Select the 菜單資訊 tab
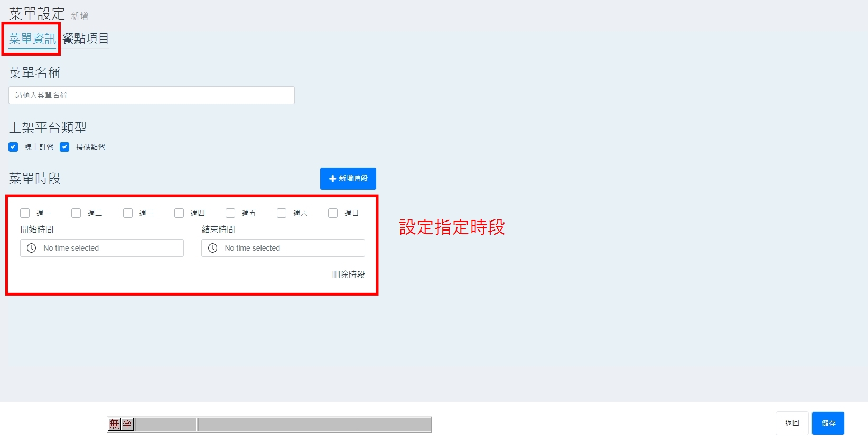 coord(32,39)
